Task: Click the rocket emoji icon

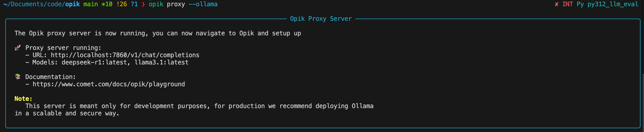Action: coord(17,48)
